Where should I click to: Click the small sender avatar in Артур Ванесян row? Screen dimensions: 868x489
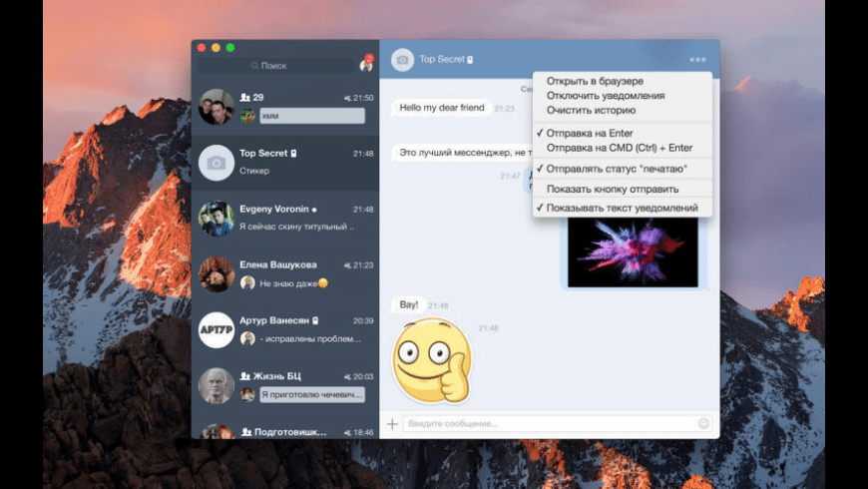pyautogui.click(x=247, y=338)
